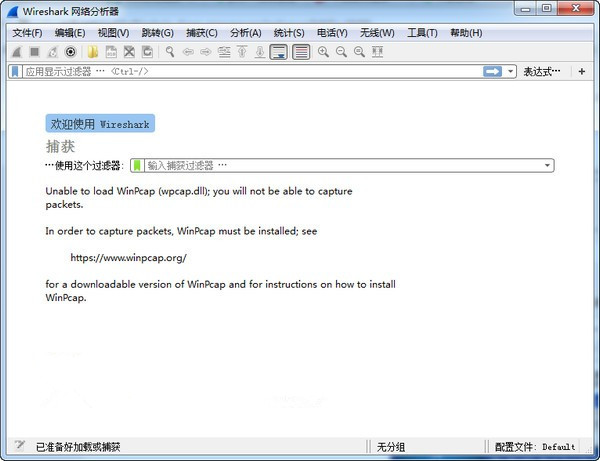Open the 视图(V) menu
Viewport: 600px width, 461px height.
(113, 33)
